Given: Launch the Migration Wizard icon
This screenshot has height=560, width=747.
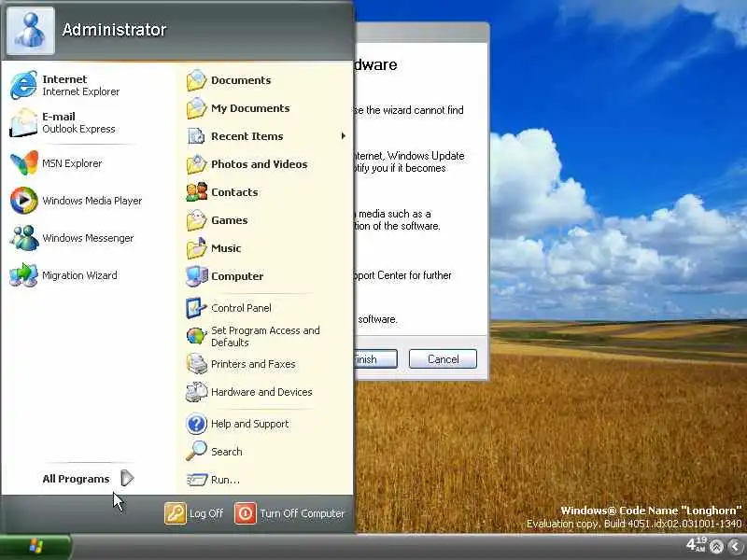Looking at the screenshot, I should tap(24, 274).
